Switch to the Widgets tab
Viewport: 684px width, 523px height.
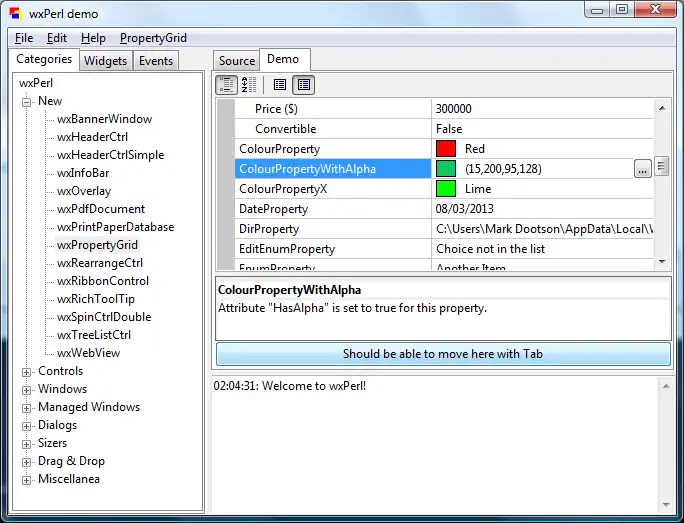point(106,61)
